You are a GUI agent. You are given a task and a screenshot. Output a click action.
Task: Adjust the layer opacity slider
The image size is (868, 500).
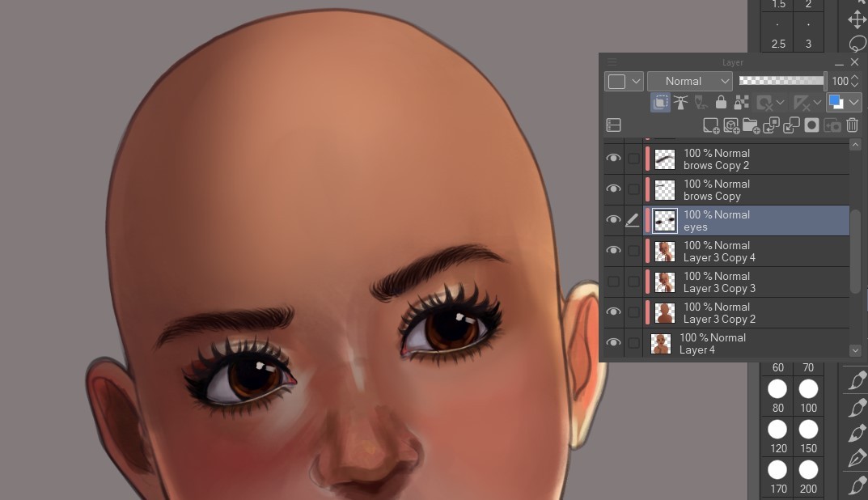pyautogui.click(x=781, y=81)
